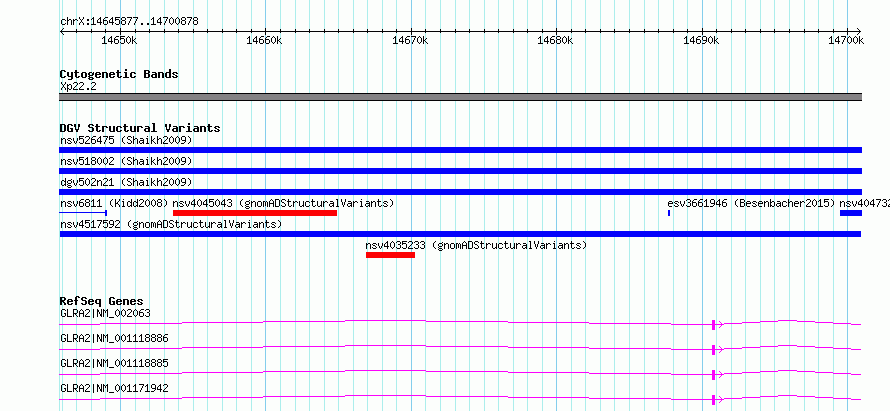Open nsv4517592 gnomAD structural variant label

pyautogui.click(x=171, y=224)
